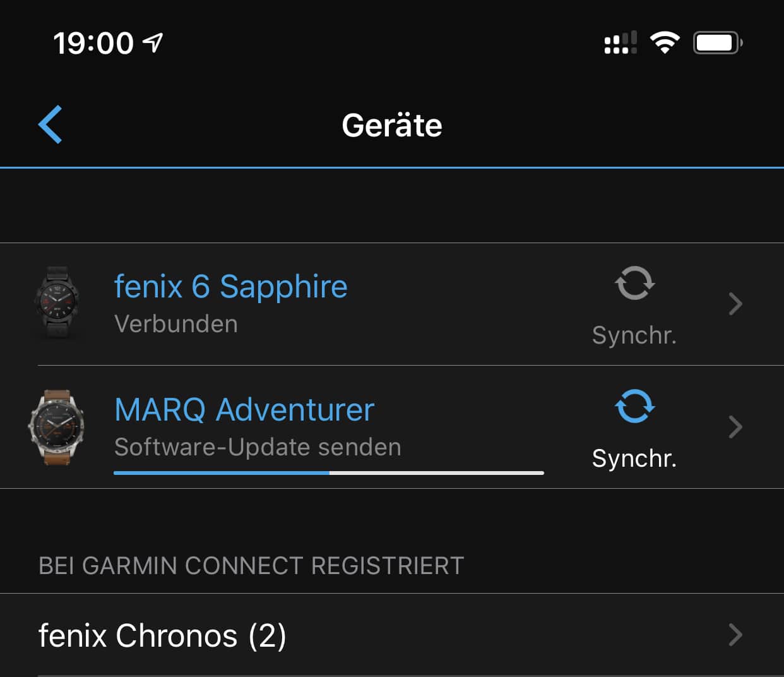
Task: Tap the Verbunden status text
Action: (x=176, y=324)
